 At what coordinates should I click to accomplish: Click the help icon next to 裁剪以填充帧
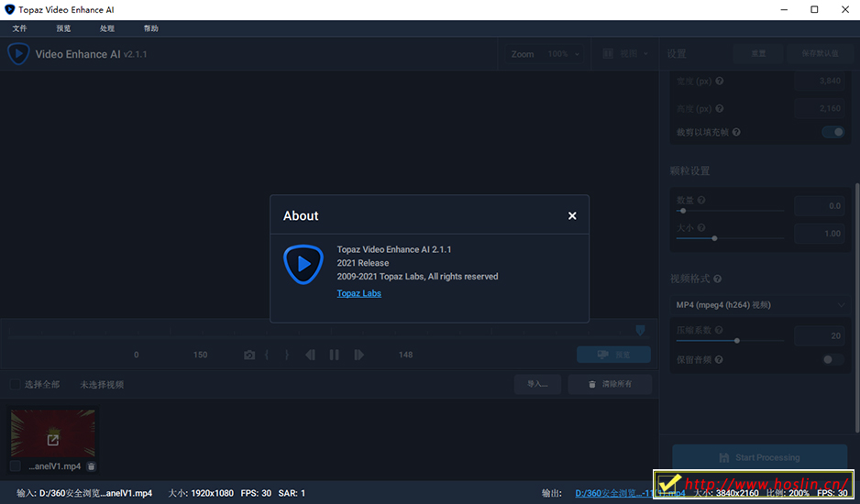pos(736,132)
